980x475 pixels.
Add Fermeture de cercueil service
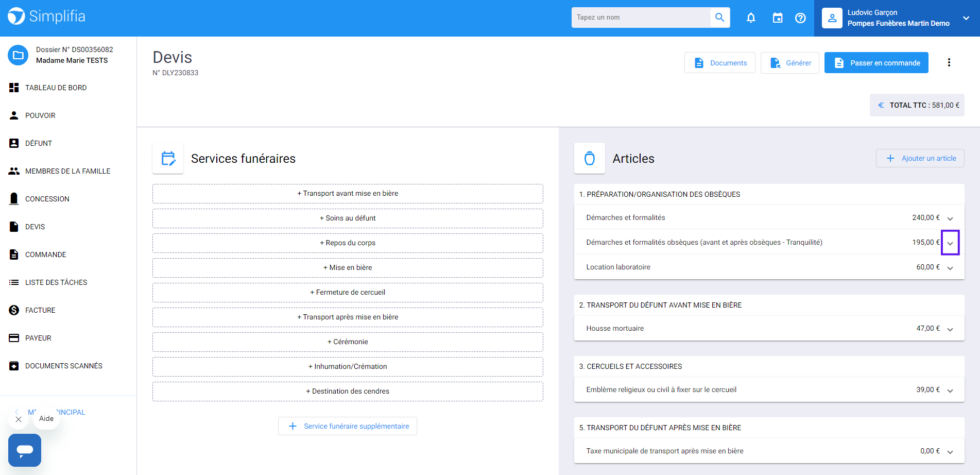(x=348, y=293)
